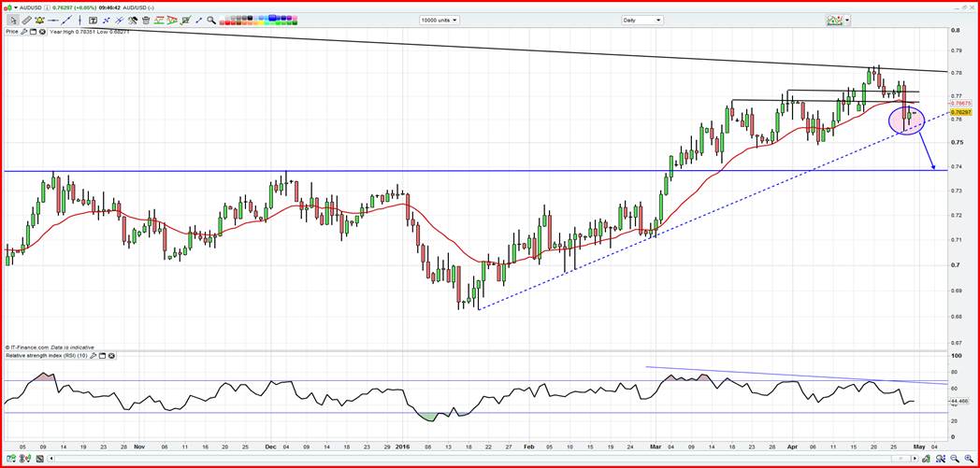Click the chart indicators button

pyautogui.click(x=831, y=20)
